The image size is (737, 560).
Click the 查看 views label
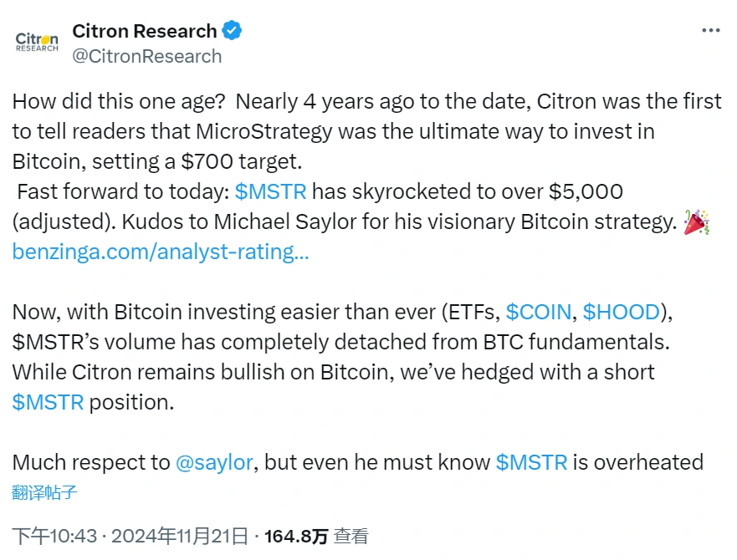click(x=351, y=536)
